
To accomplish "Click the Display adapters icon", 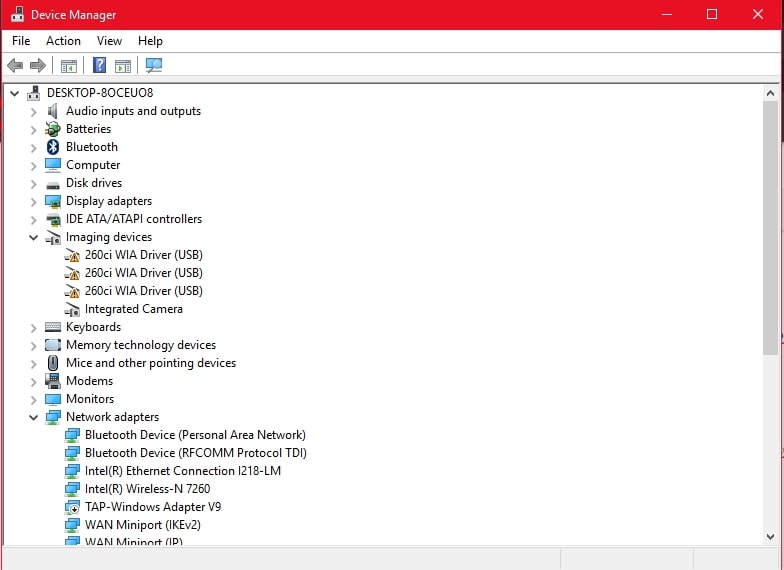I will [52, 202].
